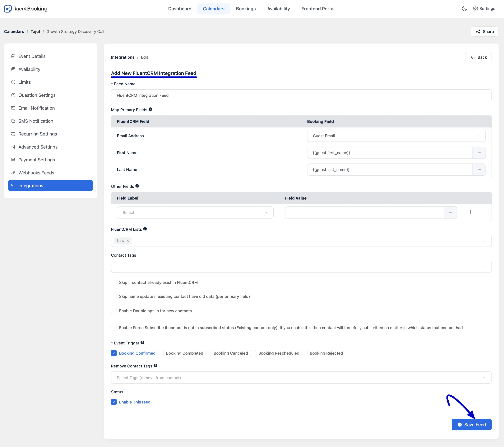Click the Payment Settings icon
The height and width of the screenshot is (447, 504).
click(13, 160)
